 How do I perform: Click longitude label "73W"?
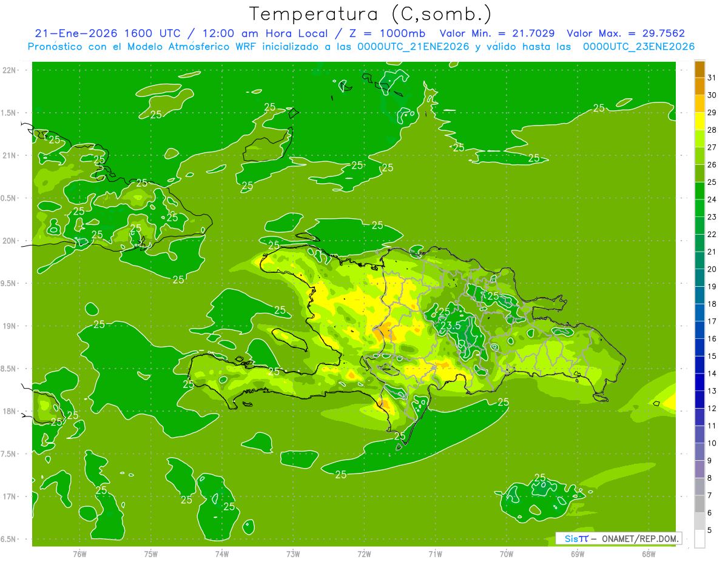(293, 554)
